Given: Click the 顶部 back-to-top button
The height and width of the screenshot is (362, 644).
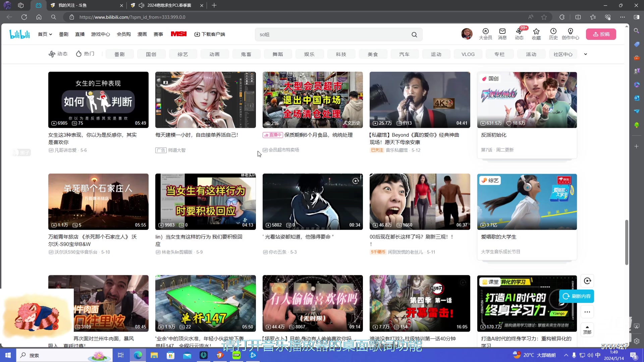Looking at the screenshot, I should 587,330.
